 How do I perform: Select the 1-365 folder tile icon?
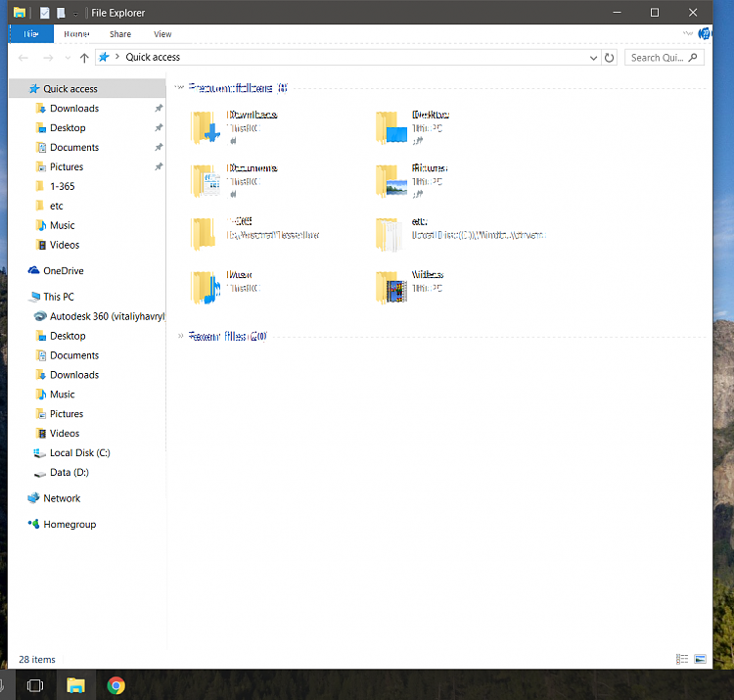[205, 234]
